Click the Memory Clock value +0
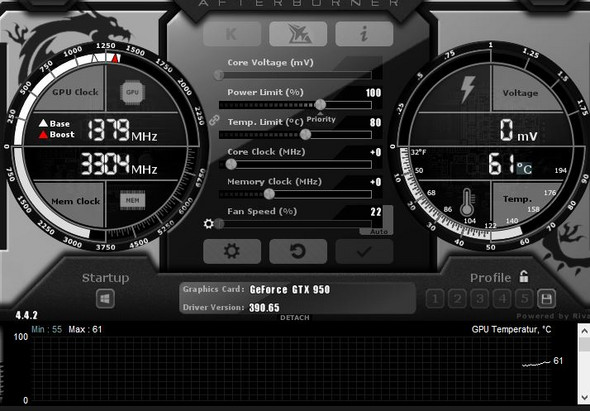Screen dimensions: 590x411 pyautogui.click(x=376, y=182)
